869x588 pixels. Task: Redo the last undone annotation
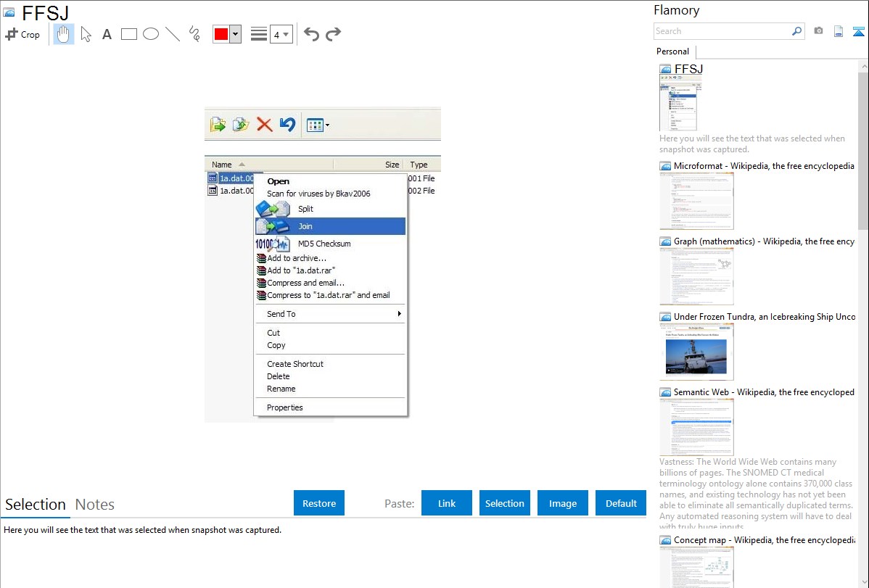[x=333, y=34]
